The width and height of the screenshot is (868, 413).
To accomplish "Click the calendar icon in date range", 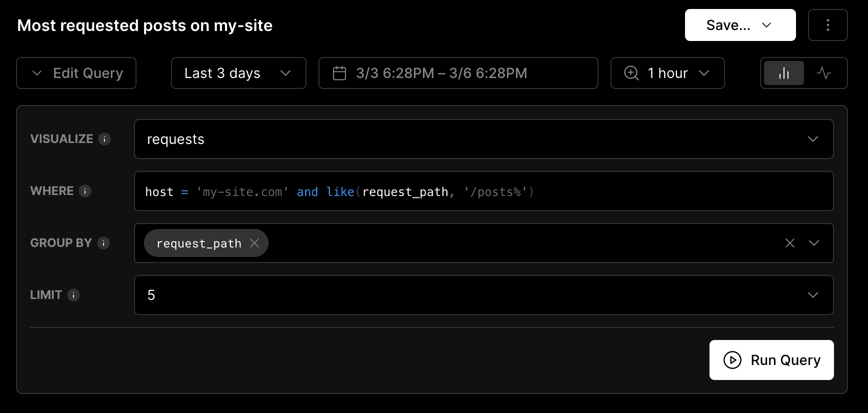I will point(339,73).
